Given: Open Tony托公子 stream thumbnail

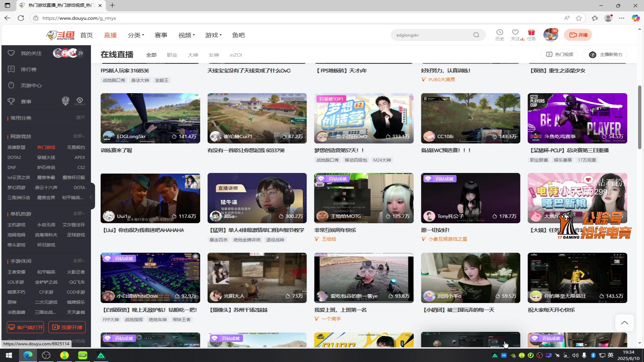Looking at the screenshot, I should (x=471, y=198).
